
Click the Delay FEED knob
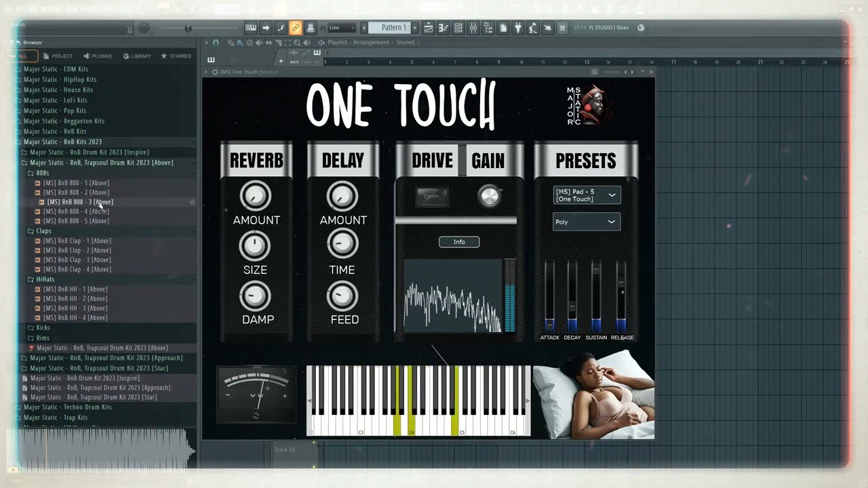click(x=342, y=296)
